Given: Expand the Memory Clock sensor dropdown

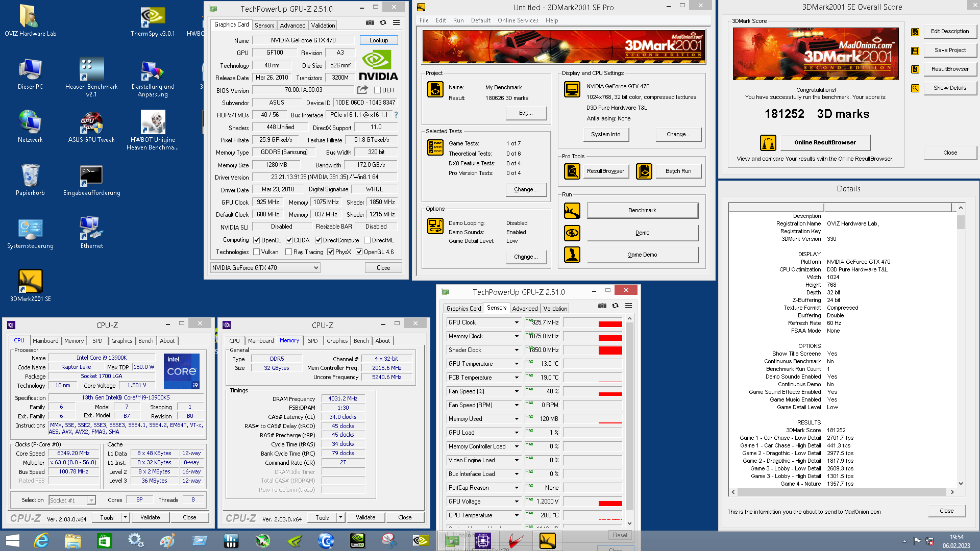Looking at the screenshot, I should pyautogui.click(x=517, y=336).
